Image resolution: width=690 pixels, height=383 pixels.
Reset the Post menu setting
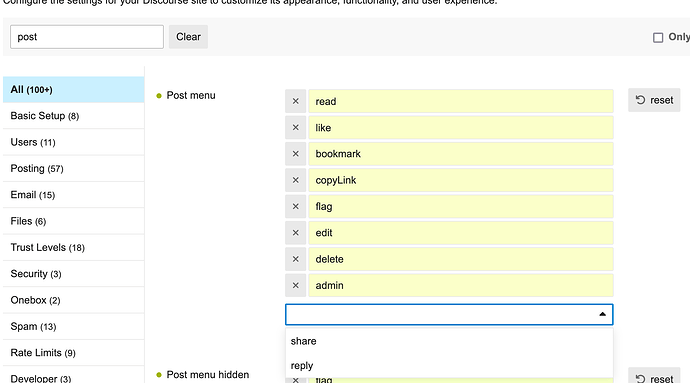pos(654,100)
